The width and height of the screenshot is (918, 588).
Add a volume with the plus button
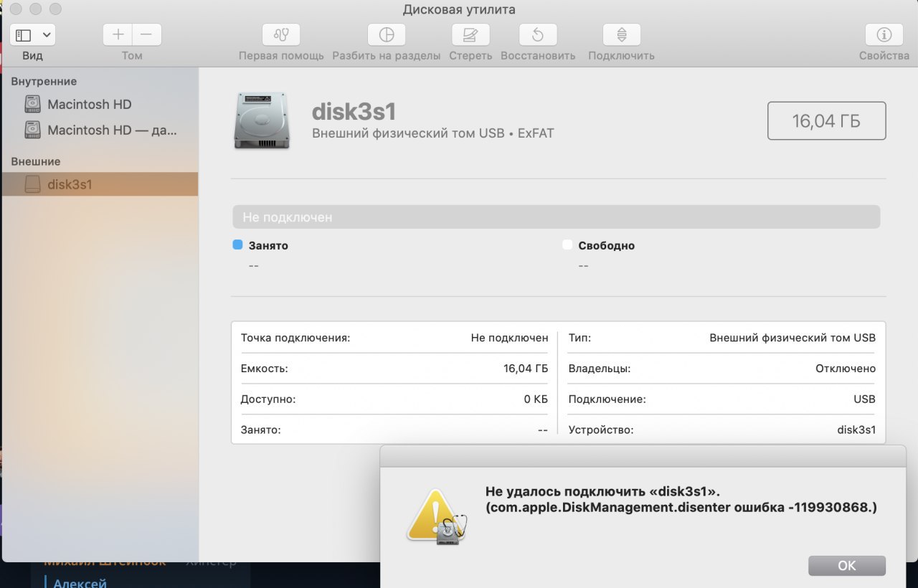coord(118,34)
